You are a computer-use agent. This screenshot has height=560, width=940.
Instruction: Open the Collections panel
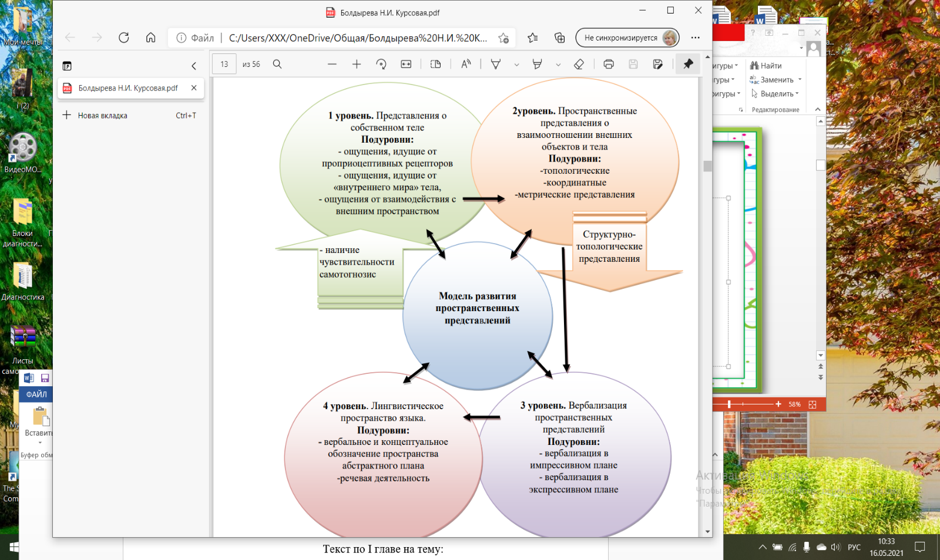pos(560,38)
